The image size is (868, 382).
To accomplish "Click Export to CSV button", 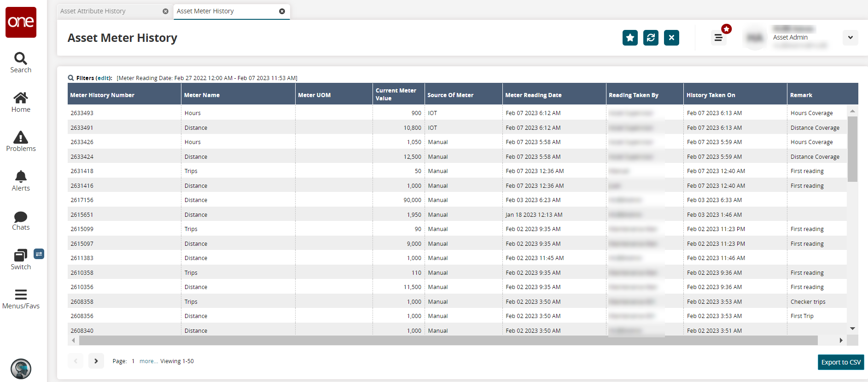I will pos(841,362).
